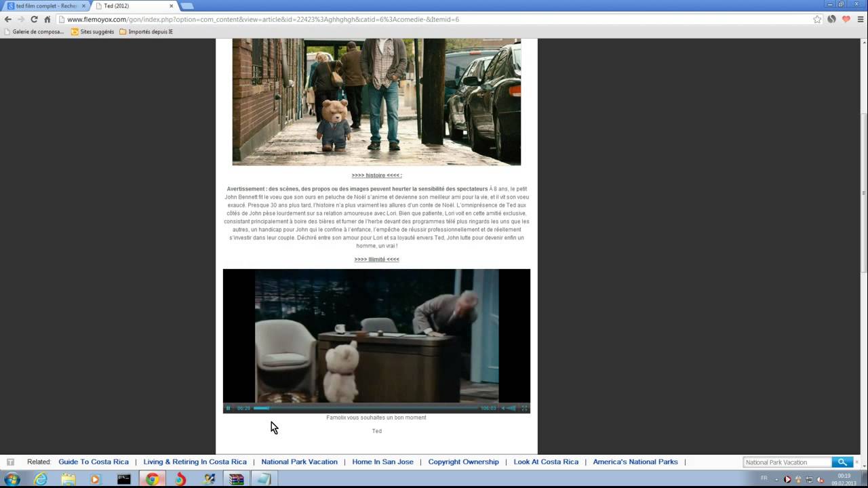This screenshot has width=868, height=488.
Task: Enter fullscreen mode for the video
Action: [x=524, y=408]
